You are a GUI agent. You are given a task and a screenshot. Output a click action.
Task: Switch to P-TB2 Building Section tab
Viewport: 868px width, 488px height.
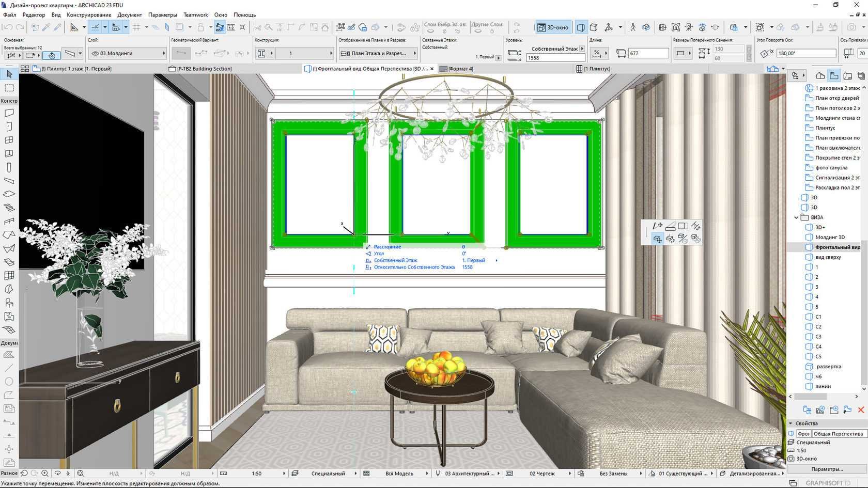204,69
